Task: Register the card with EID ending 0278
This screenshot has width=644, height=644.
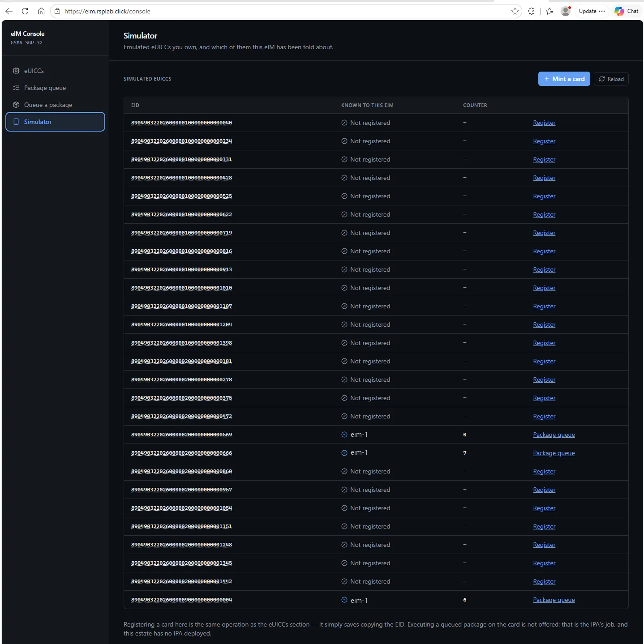Action: point(544,380)
